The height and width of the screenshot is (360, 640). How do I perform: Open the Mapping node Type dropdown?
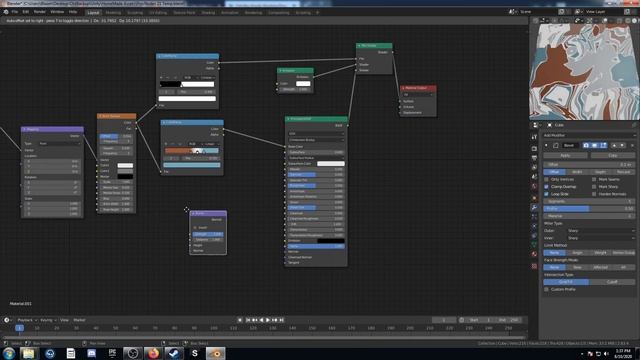tap(59, 144)
